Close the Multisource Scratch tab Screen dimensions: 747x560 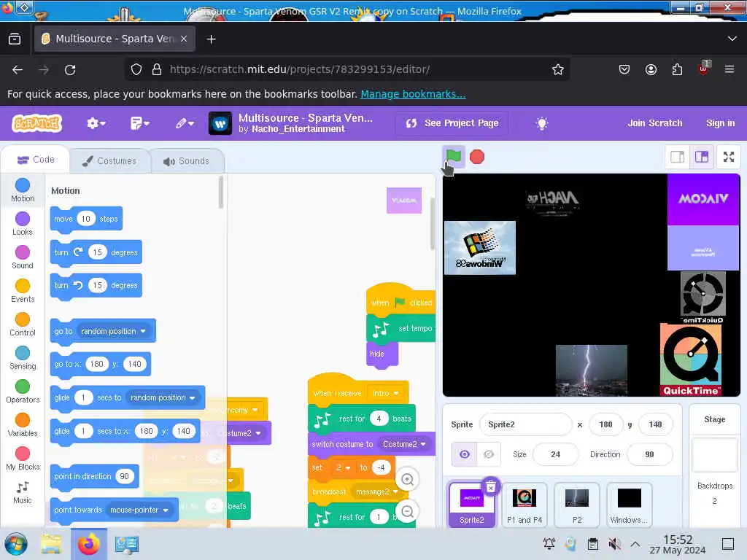point(184,39)
